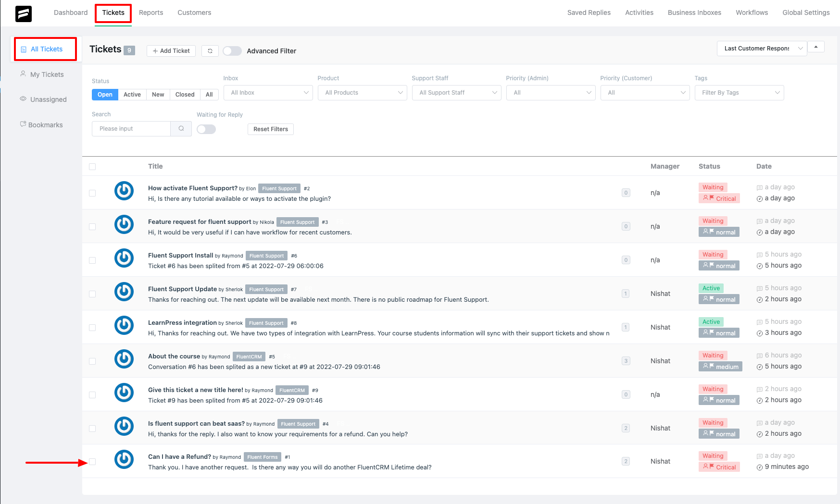Click avatar of 'How activate Fluent Support?' ticket
This screenshot has width=840, height=504.
tap(124, 191)
